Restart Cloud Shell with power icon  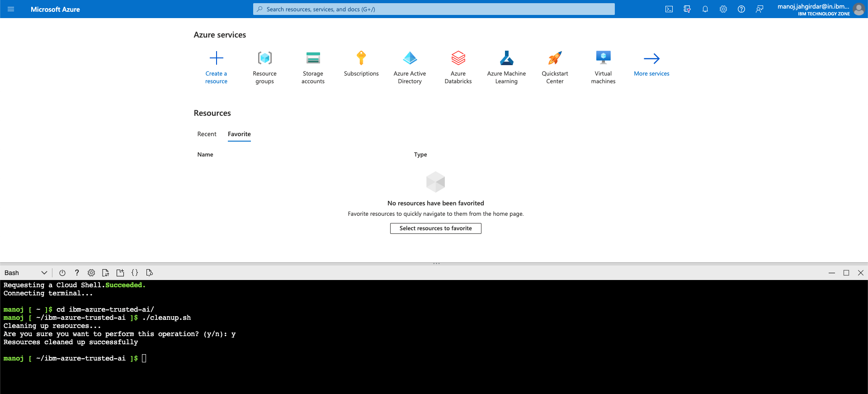(x=62, y=273)
